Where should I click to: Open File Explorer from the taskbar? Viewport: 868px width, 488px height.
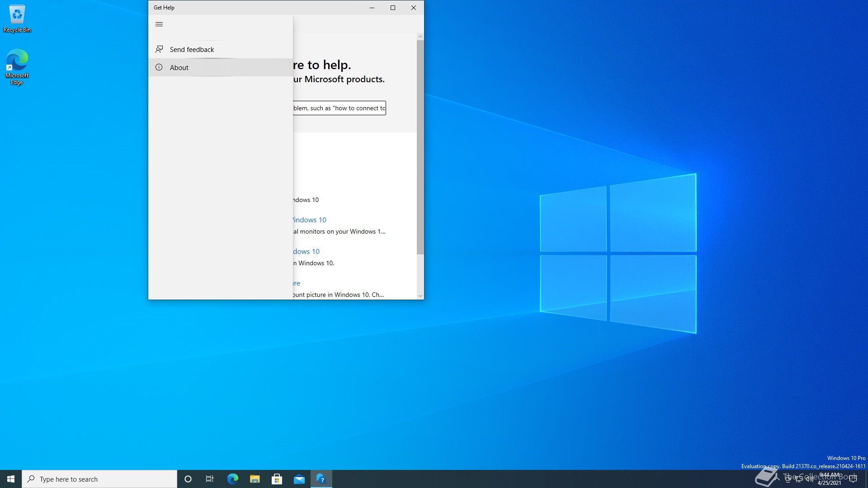[x=255, y=479]
